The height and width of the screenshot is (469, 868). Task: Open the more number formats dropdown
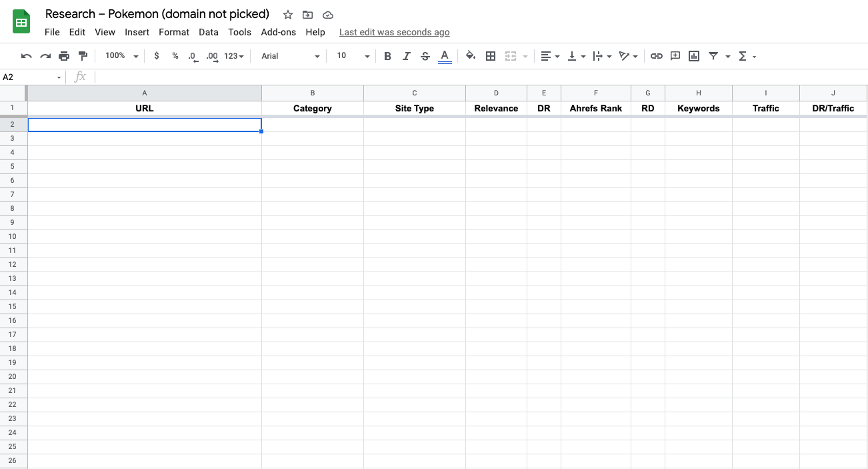[x=234, y=56]
